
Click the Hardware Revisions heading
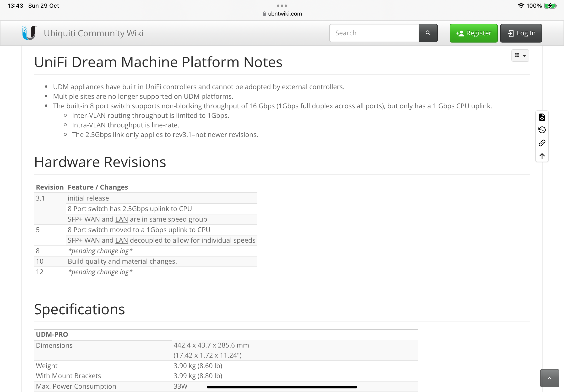100,162
